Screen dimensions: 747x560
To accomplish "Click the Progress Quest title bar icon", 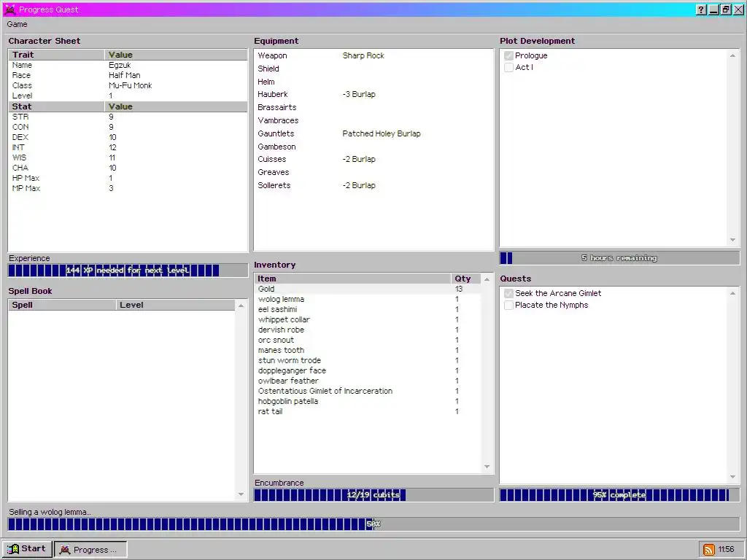I will point(9,9).
